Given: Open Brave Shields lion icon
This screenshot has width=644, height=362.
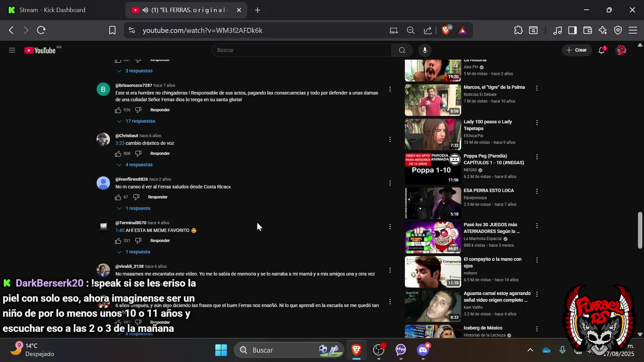Looking at the screenshot, I should (x=446, y=30).
